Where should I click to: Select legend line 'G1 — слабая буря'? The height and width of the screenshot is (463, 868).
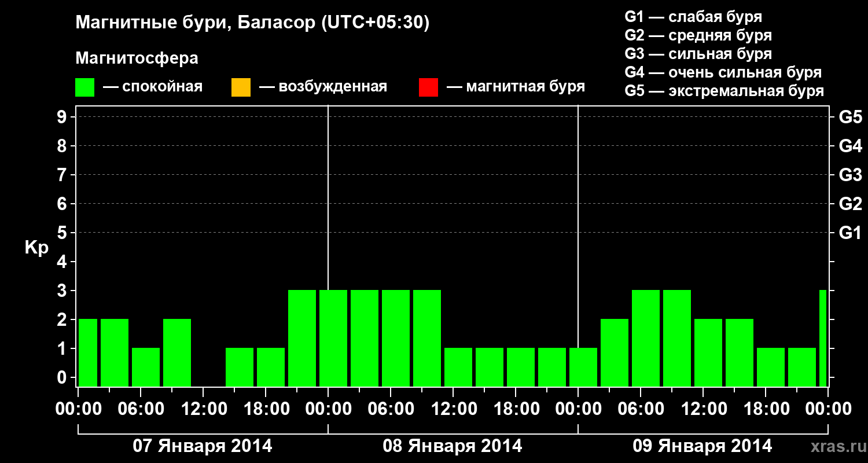point(694,17)
